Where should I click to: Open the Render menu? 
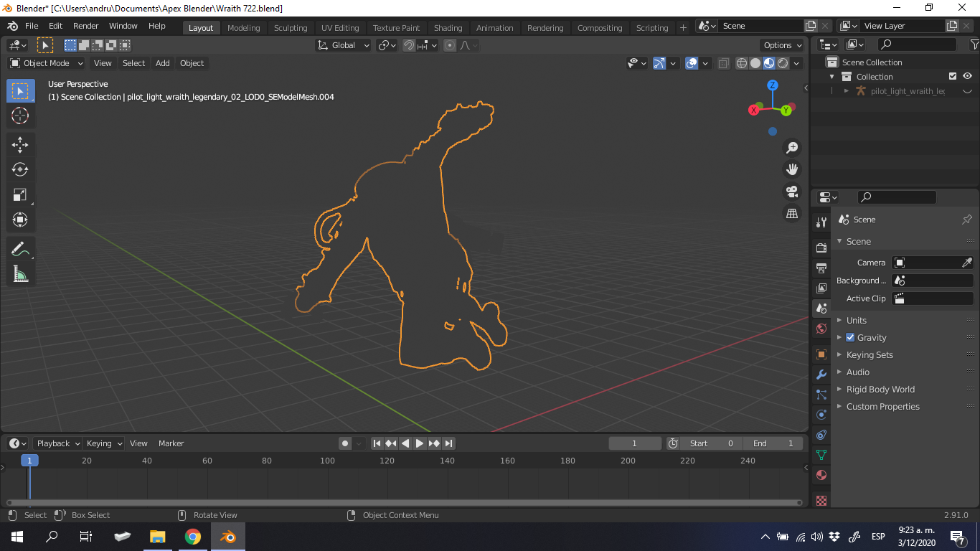86,26
